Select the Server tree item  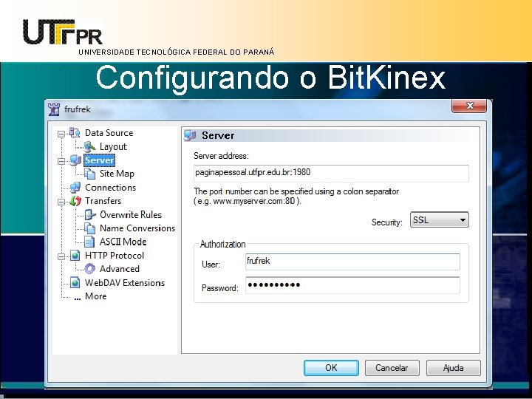(x=100, y=160)
